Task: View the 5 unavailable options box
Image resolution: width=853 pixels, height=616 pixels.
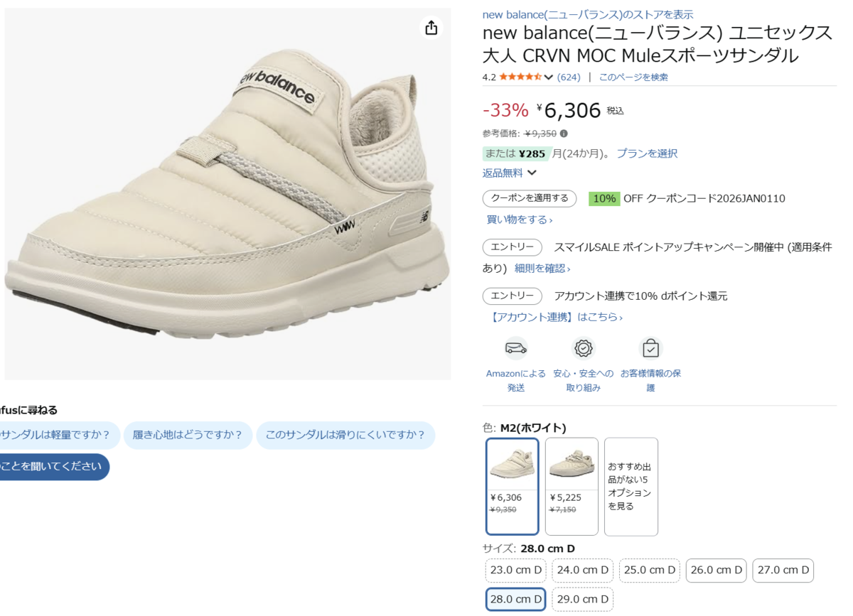Action: pos(631,486)
